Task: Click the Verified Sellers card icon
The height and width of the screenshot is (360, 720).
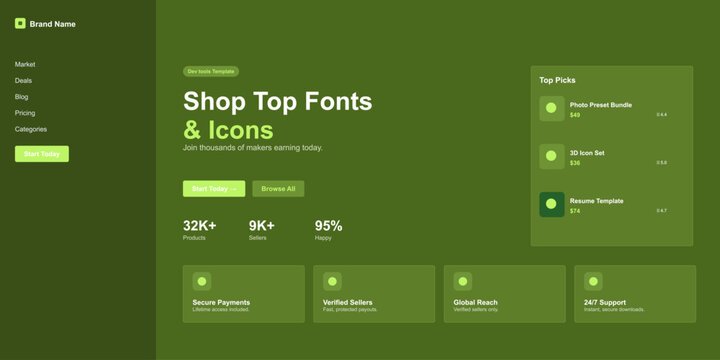Action: 332,281
